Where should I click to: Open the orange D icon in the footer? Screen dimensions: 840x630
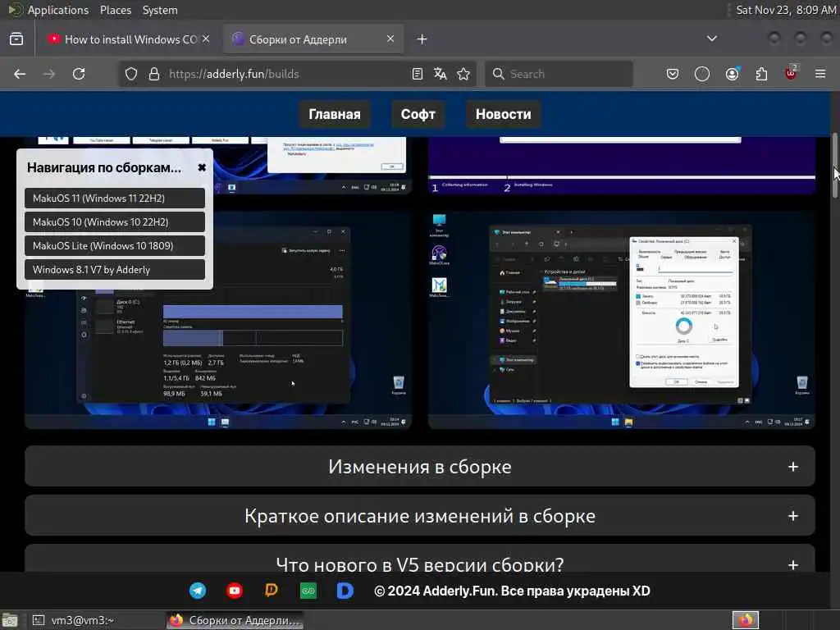[x=272, y=590]
